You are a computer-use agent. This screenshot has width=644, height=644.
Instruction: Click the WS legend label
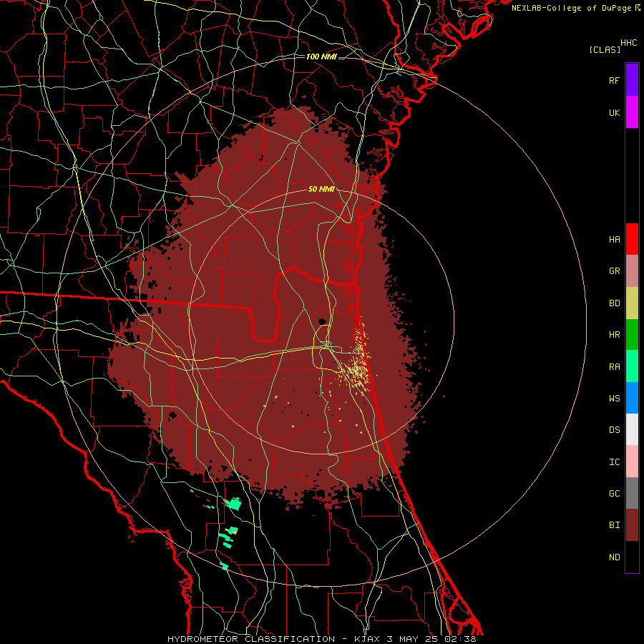[614, 398]
